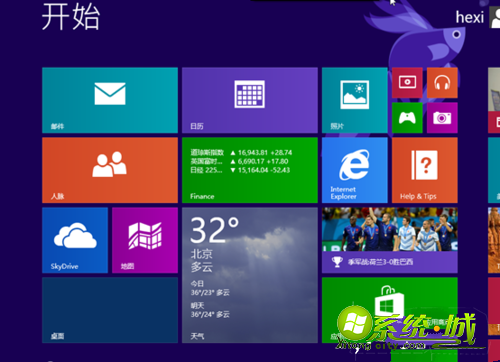Image resolution: width=500 pixels, height=362 pixels.
Task: Open the Store shopping bag tile
Action: click(x=390, y=310)
